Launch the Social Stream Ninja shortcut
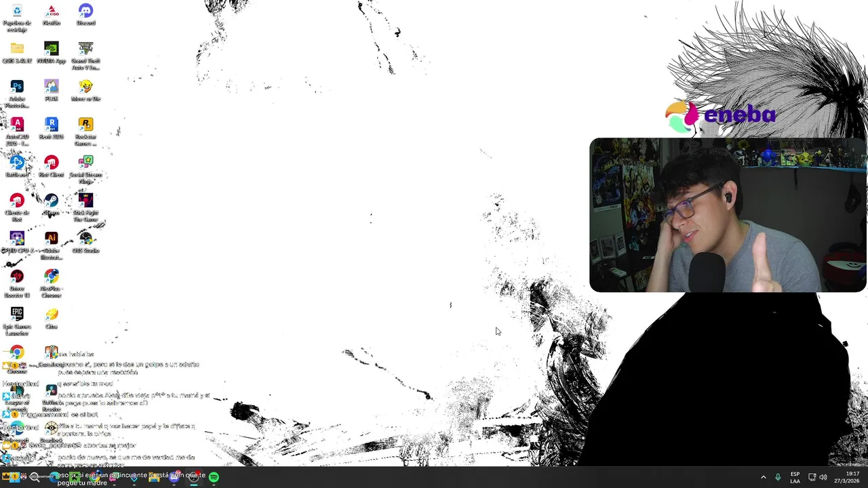The width and height of the screenshot is (868, 488). 85,170
